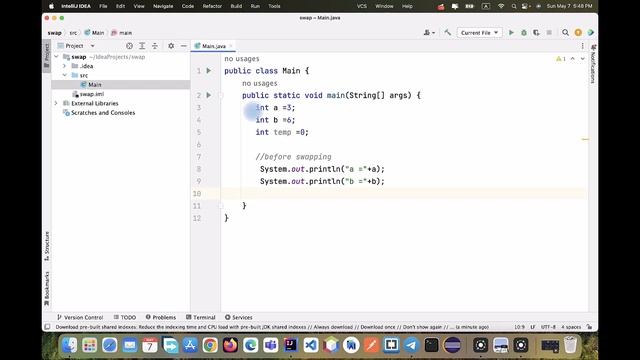640x360 pixels.
Task: Run with coverage icon in toolbar
Action: coord(536,32)
